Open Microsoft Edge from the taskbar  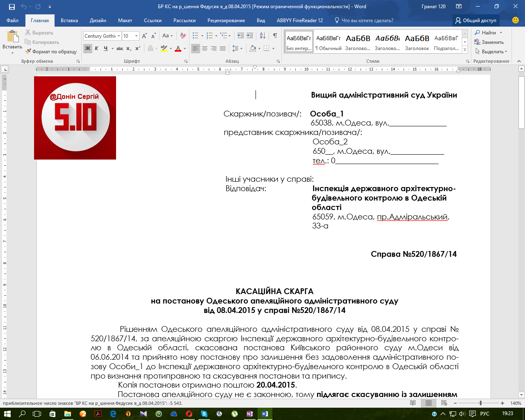[x=113, y=414]
